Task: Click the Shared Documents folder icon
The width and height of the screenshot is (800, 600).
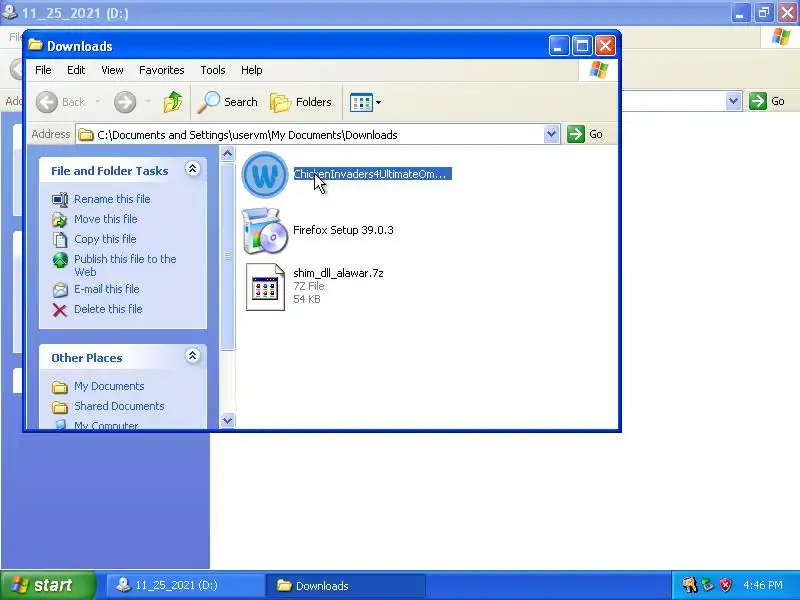Action: (60, 407)
